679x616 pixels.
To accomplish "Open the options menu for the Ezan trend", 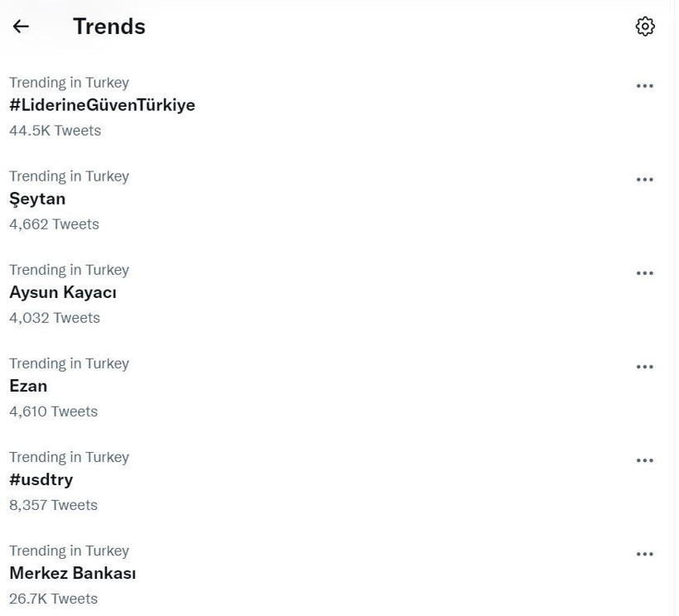I will 645,366.
